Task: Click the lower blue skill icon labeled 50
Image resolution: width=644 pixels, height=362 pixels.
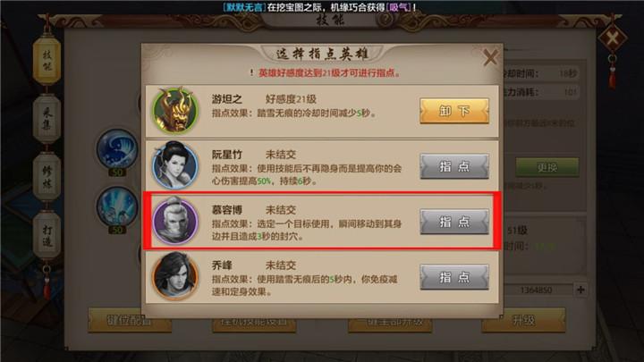Action: pyautogui.click(x=117, y=206)
